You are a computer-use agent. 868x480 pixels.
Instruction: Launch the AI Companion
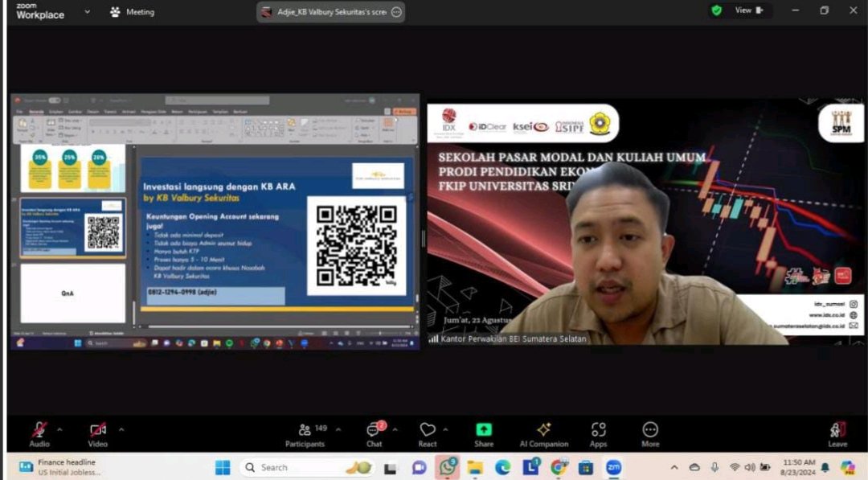point(543,434)
